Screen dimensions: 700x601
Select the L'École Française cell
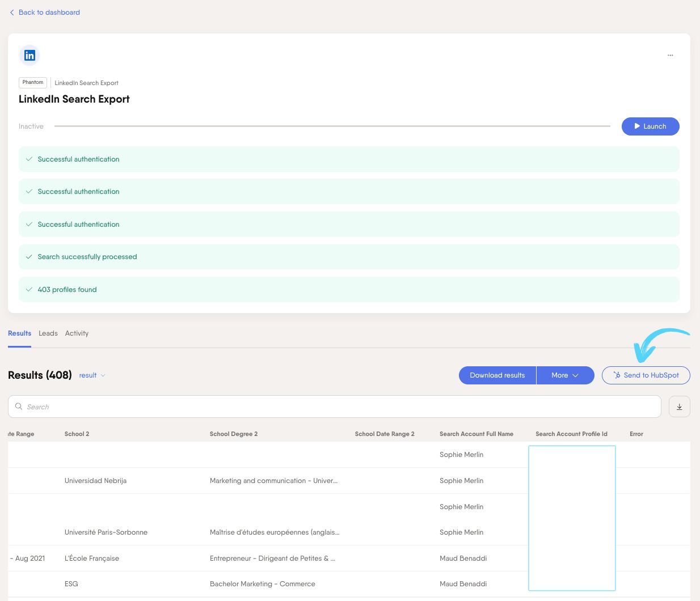(92, 558)
